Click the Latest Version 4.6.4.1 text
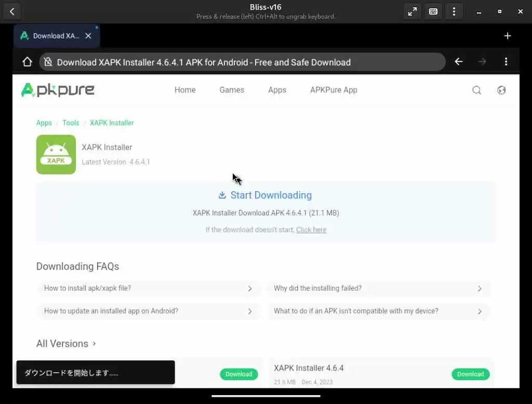Viewport: 532px width, 404px height. click(116, 162)
